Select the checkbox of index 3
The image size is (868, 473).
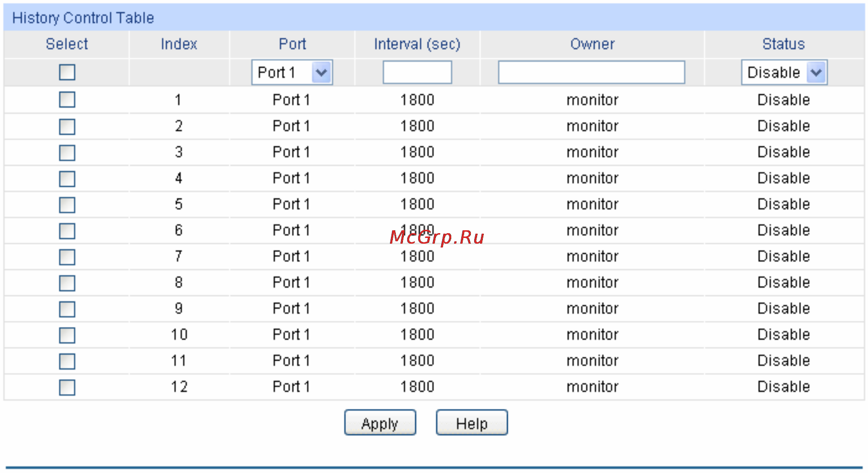coord(67,153)
